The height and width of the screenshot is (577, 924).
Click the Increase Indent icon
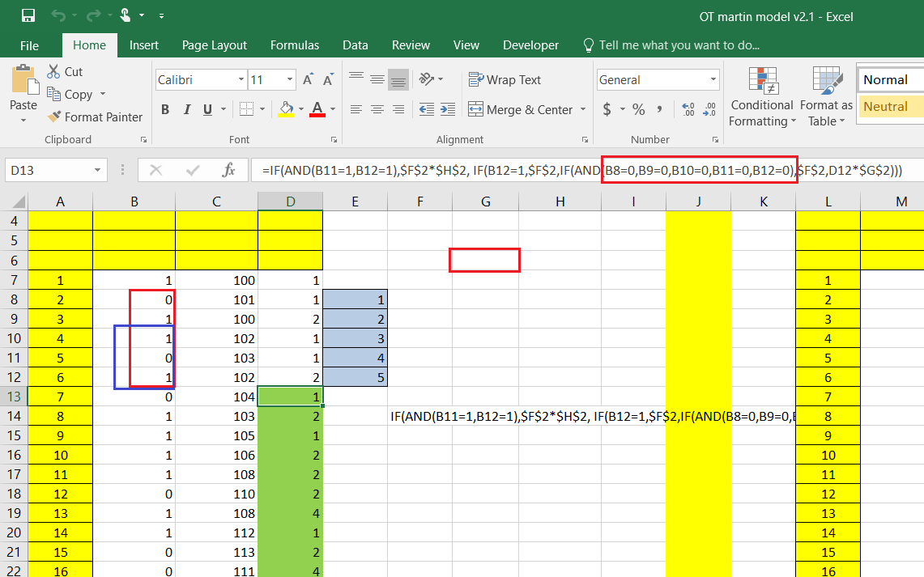click(446, 109)
